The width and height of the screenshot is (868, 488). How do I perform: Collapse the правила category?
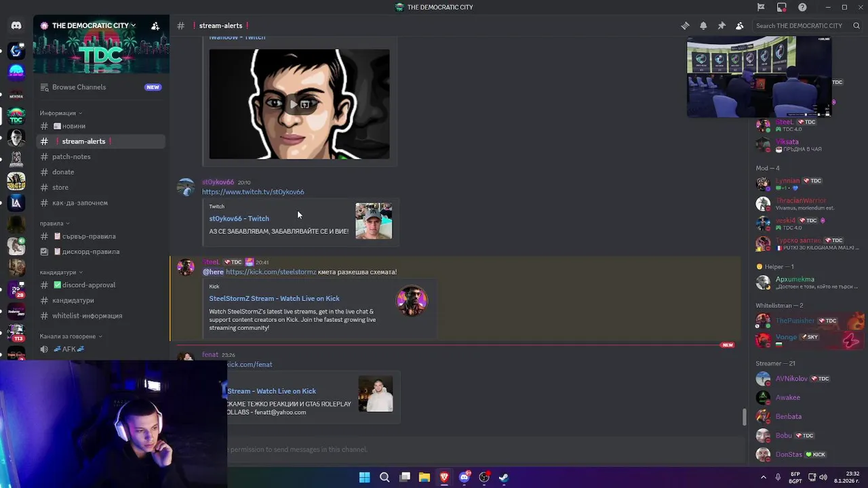54,224
